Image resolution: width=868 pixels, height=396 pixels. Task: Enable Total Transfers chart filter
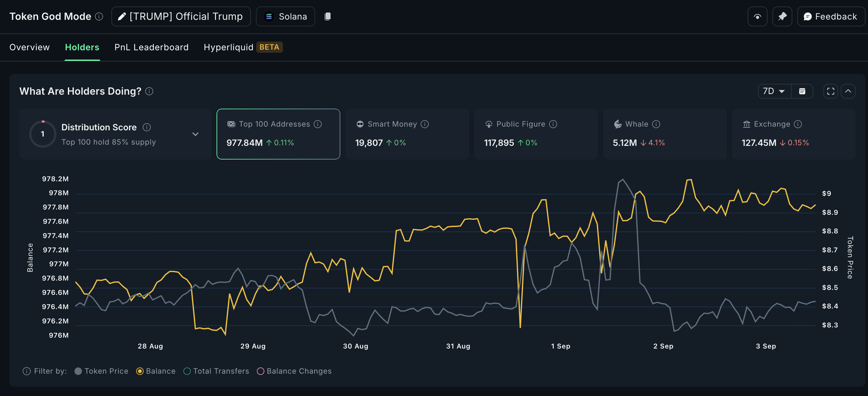(187, 371)
